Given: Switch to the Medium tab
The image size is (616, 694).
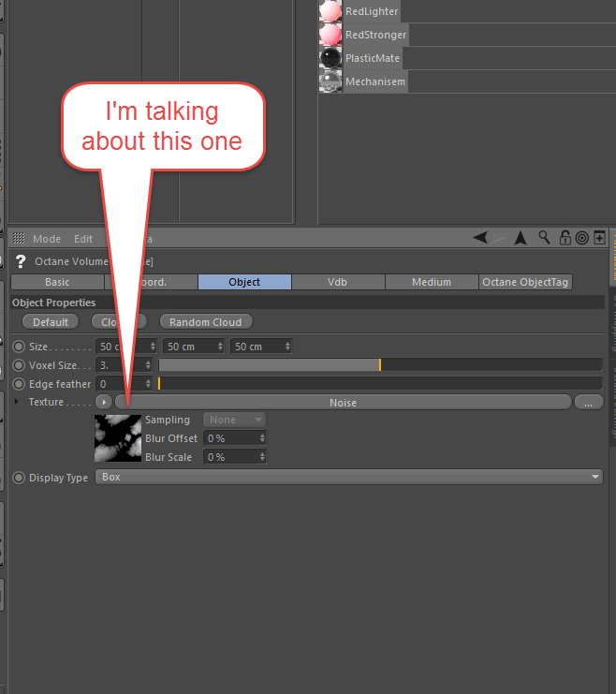Looking at the screenshot, I should [x=432, y=282].
